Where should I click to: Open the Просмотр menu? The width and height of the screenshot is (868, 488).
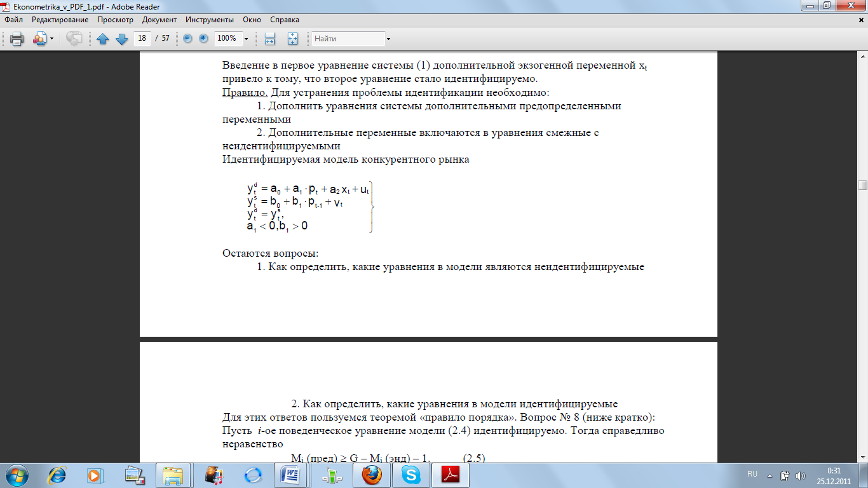tap(115, 20)
